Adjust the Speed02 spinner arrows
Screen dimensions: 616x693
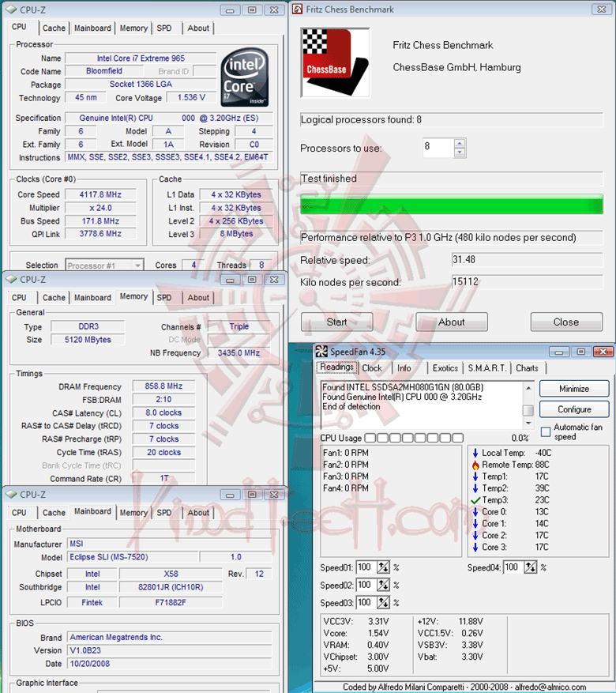383,585
